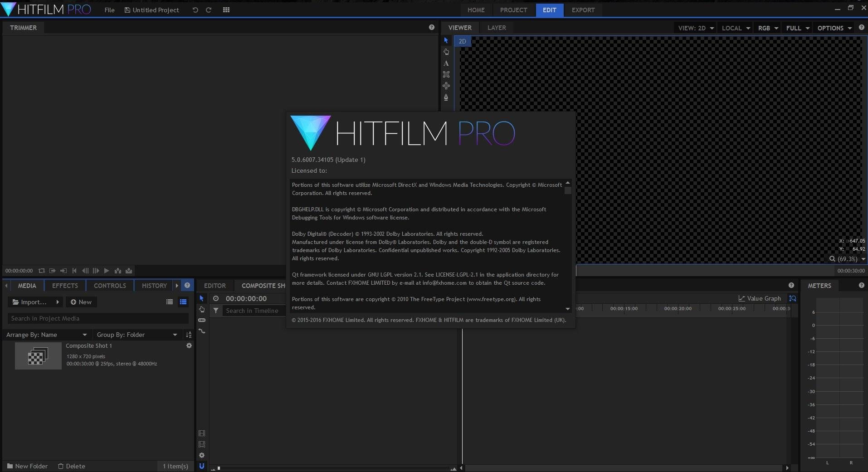Select the Text tool in Viewer
This screenshot has height=472, width=868.
[x=446, y=63]
